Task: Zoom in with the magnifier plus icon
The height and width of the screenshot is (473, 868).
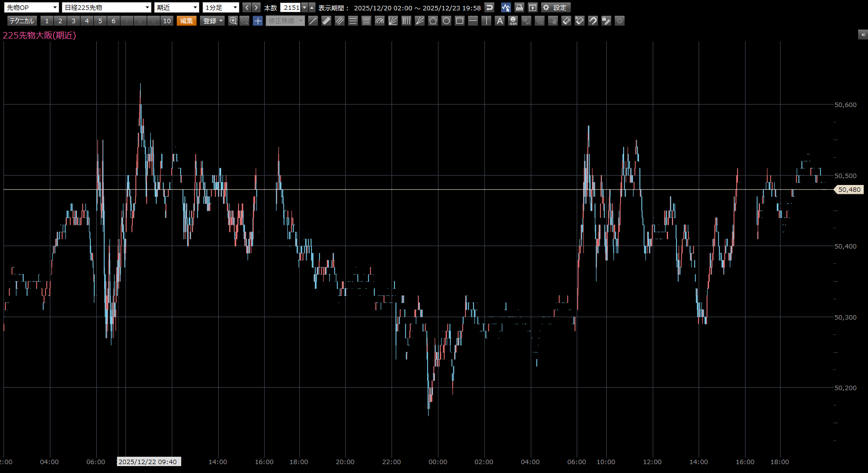Action: tap(233, 21)
